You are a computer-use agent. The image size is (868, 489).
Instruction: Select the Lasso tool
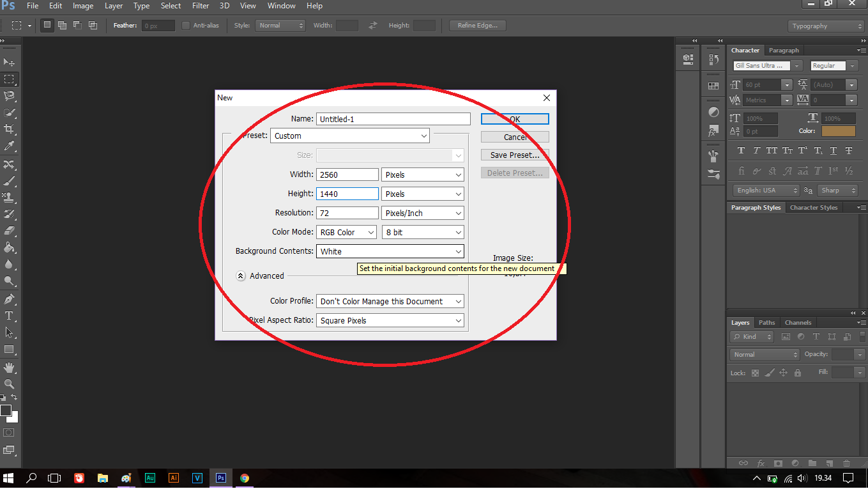point(9,96)
